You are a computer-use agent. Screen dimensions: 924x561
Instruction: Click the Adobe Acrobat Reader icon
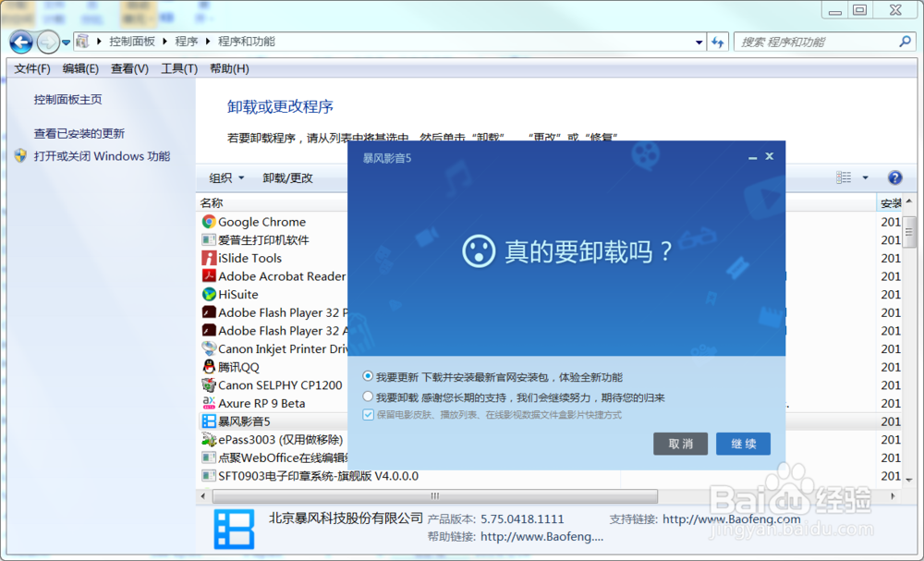click(209, 275)
